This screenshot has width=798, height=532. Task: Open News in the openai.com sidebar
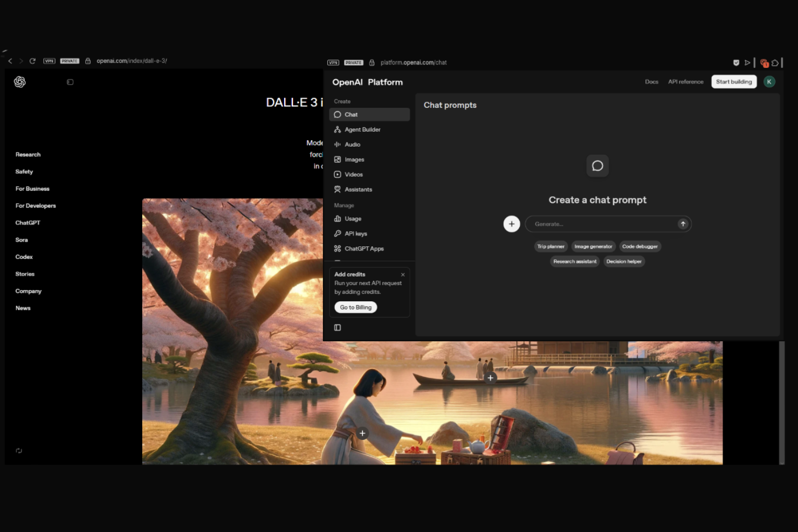click(23, 308)
